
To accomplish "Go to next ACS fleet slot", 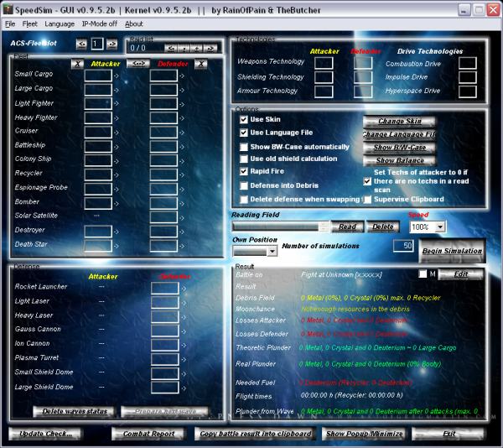I will [x=111, y=44].
